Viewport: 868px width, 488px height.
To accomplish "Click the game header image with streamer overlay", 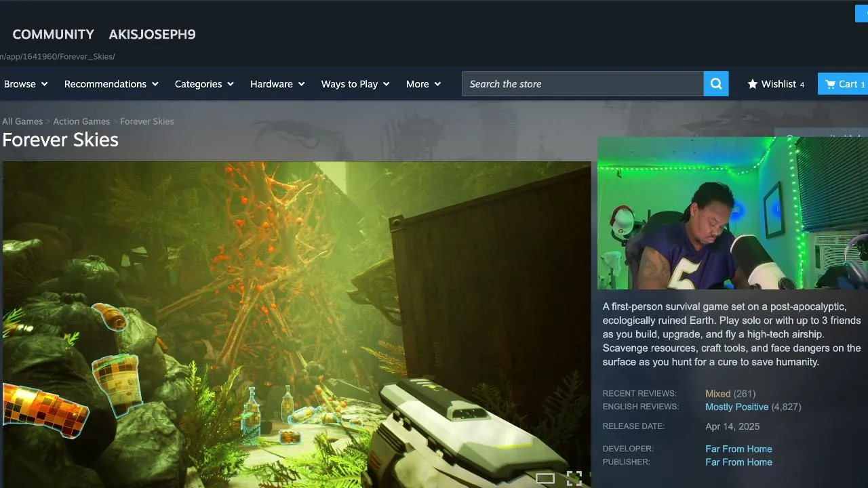I will [x=732, y=213].
